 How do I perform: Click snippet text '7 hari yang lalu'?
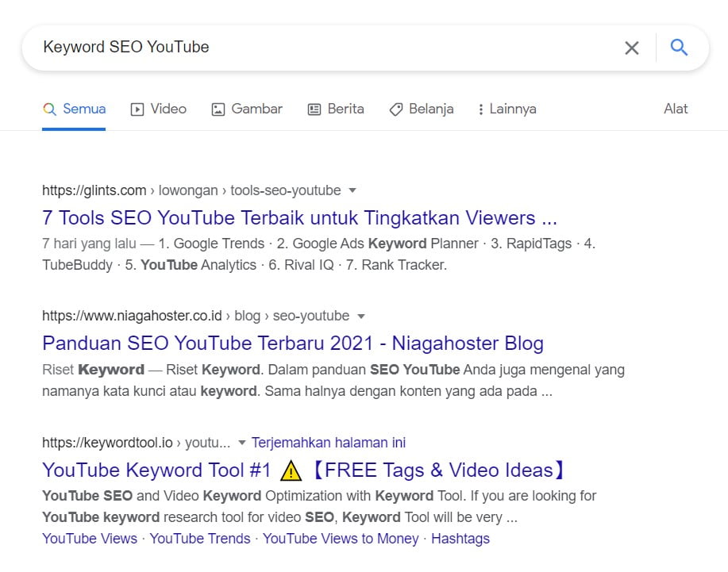(x=89, y=244)
